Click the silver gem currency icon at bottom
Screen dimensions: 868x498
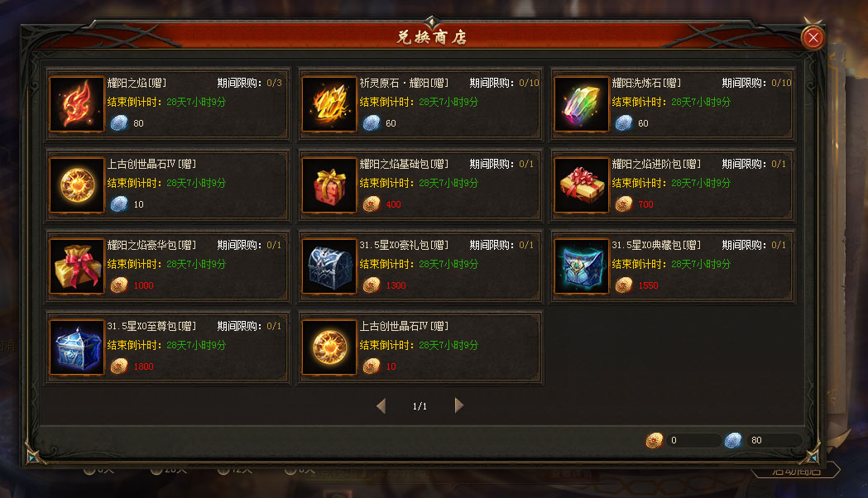click(733, 440)
